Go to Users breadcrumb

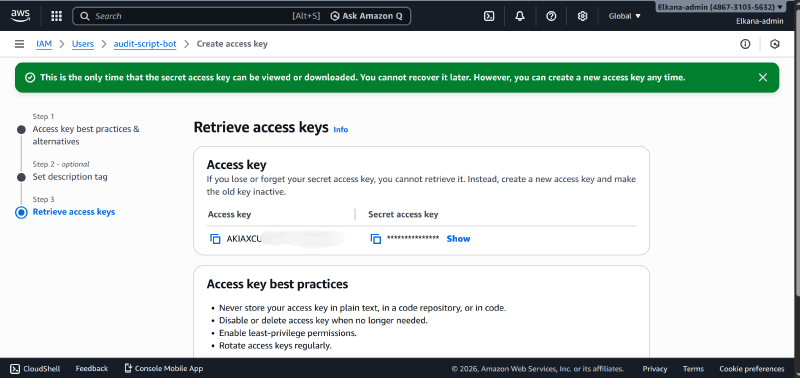(83, 44)
